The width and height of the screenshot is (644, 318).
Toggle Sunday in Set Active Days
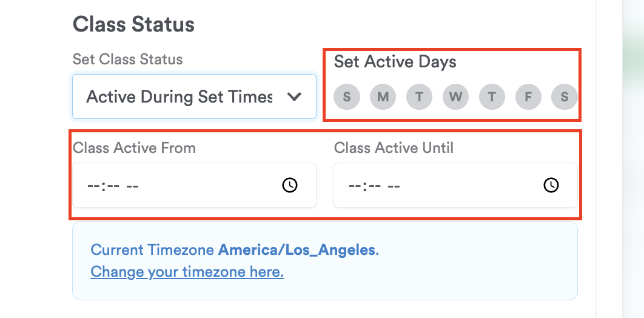coord(346,96)
